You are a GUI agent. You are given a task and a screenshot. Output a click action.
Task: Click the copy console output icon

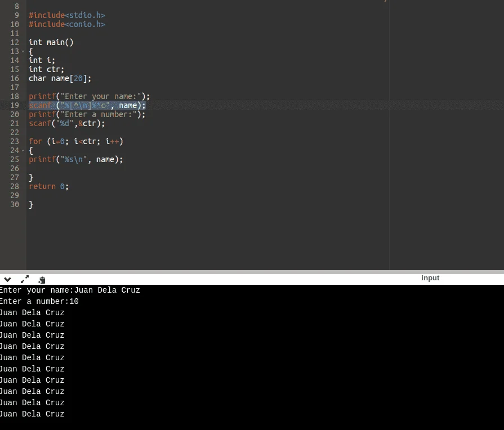(42, 280)
